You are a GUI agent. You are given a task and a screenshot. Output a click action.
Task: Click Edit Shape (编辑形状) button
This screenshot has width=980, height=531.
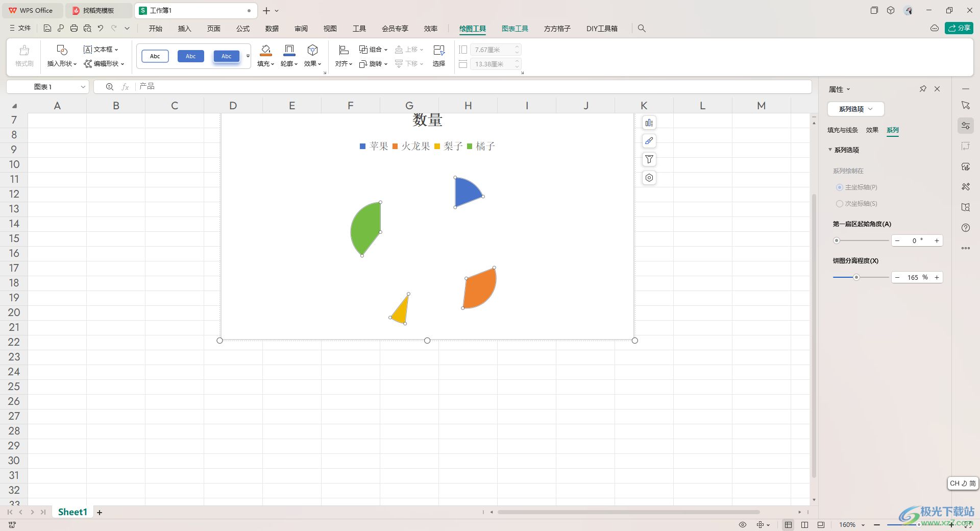[x=104, y=64]
